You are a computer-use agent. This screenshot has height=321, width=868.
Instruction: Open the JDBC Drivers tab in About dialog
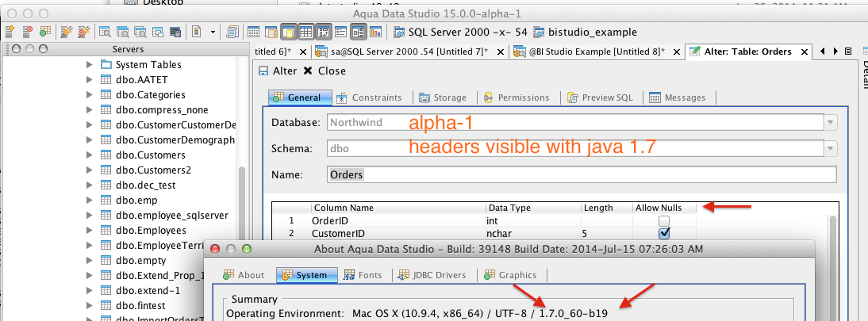pyautogui.click(x=433, y=274)
